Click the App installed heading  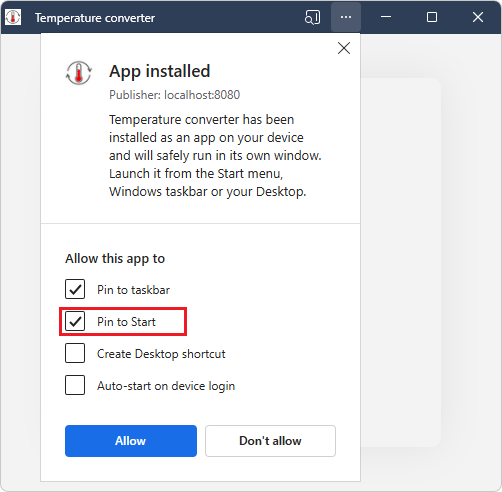[x=160, y=71]
